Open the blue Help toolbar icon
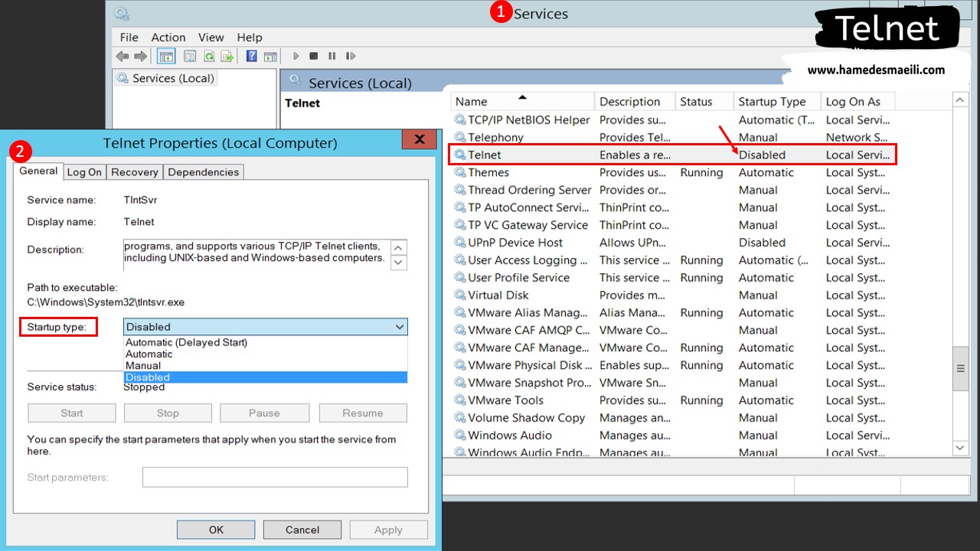The image size is (980, 551). pyautogui.click(x=251, y=56)
